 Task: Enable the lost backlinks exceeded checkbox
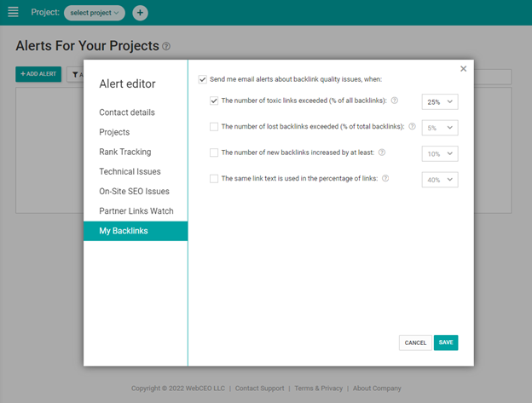(x=215, y=127)
